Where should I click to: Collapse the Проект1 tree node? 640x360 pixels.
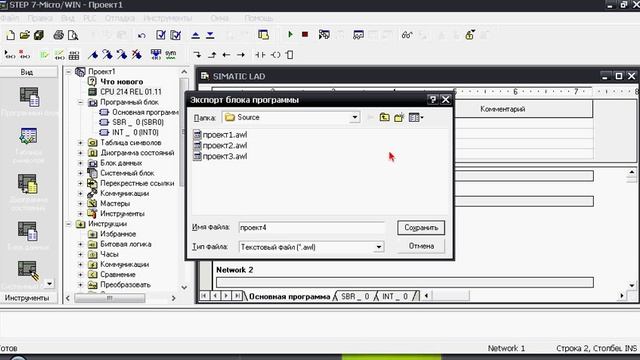point(69,72)
